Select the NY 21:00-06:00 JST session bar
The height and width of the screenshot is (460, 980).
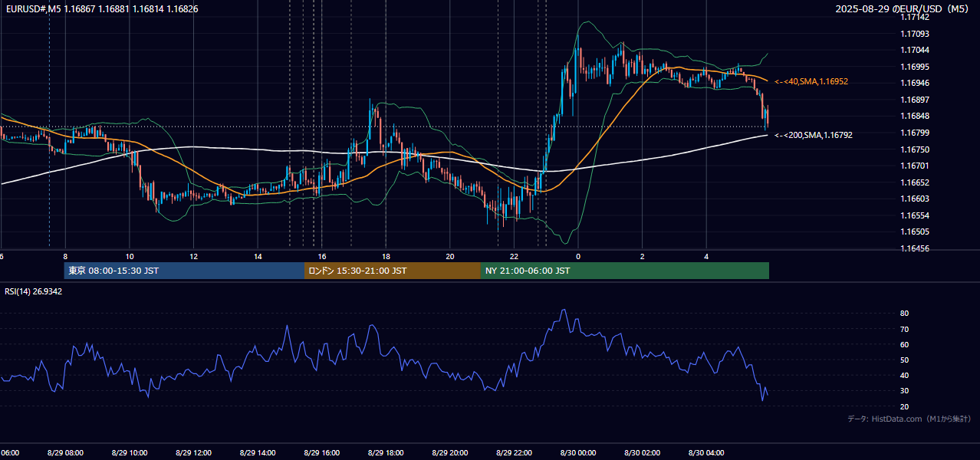click(x=625, y=271)
